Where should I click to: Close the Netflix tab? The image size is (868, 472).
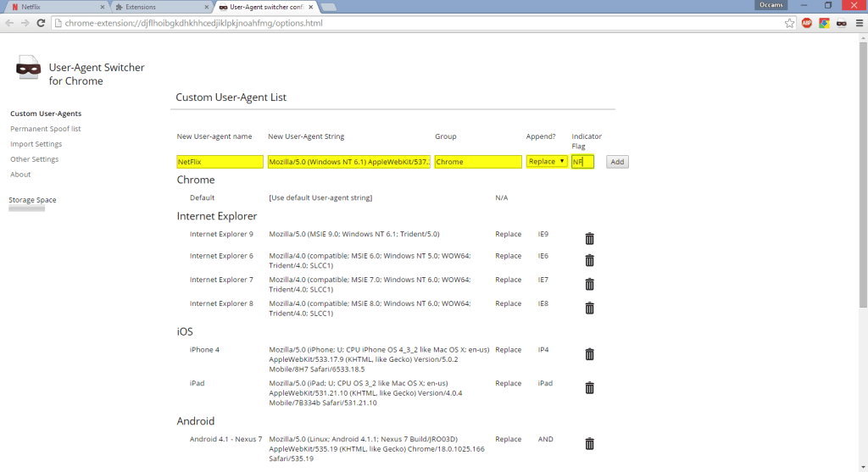(103, 7)
